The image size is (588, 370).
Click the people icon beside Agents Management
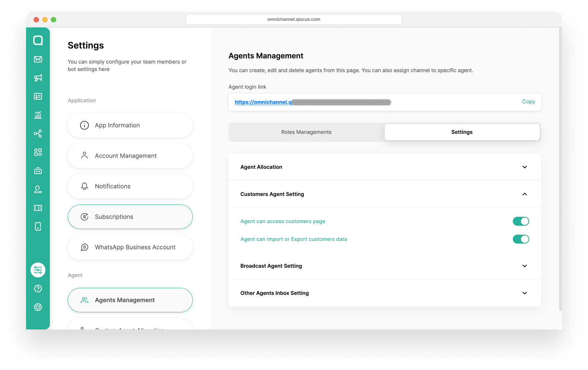click(84, 300)
